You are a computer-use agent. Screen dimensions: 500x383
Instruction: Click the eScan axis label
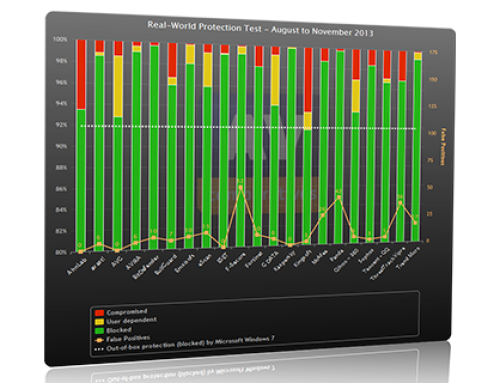[205, 261]
